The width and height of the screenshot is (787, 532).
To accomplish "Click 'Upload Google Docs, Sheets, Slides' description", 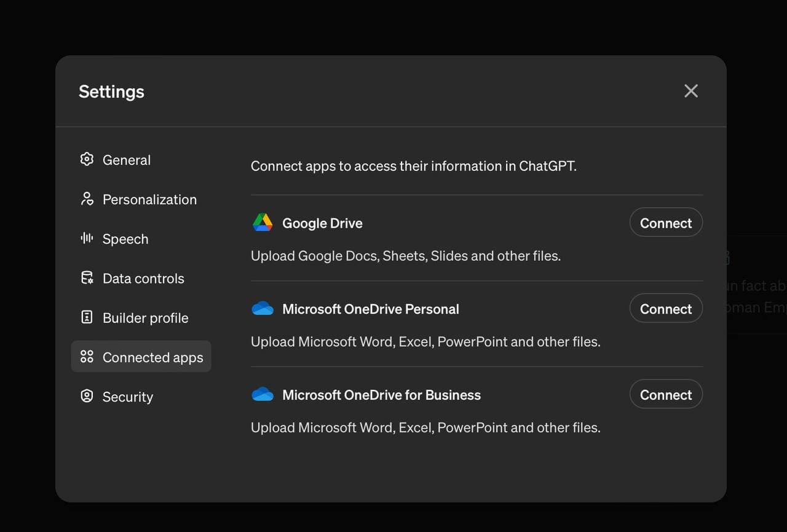I will point(406,256).
